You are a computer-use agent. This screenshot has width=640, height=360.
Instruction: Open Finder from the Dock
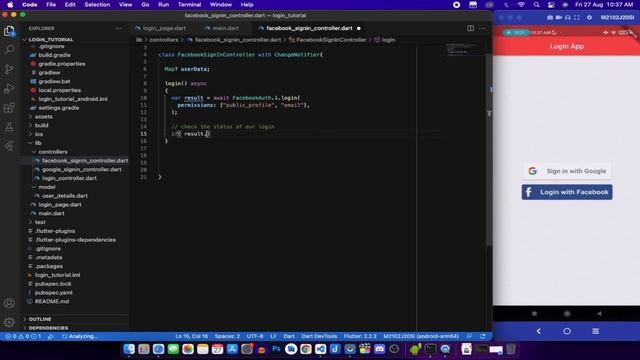pos(129,349)
